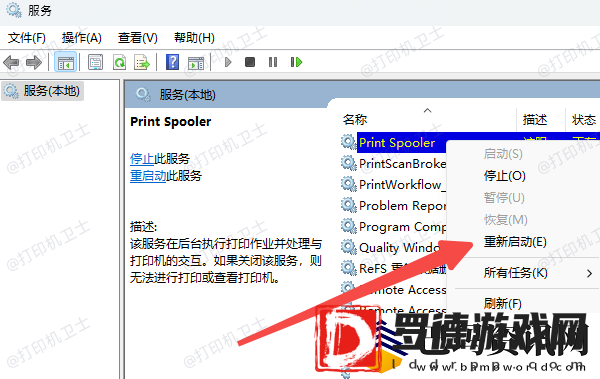The height and width of the screenshot is (379, 600).
Task: Select the Print Spooler service row
Action: click(397, 142)
